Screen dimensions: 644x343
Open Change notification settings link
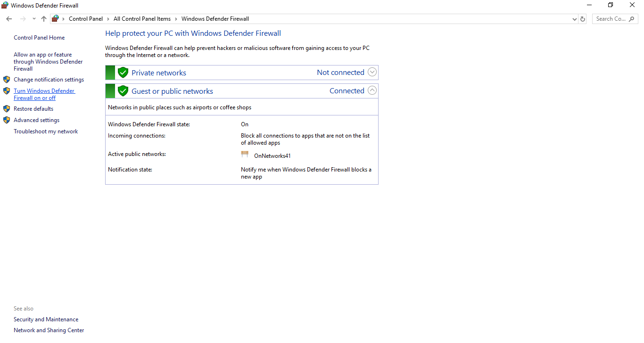point(49,80)
